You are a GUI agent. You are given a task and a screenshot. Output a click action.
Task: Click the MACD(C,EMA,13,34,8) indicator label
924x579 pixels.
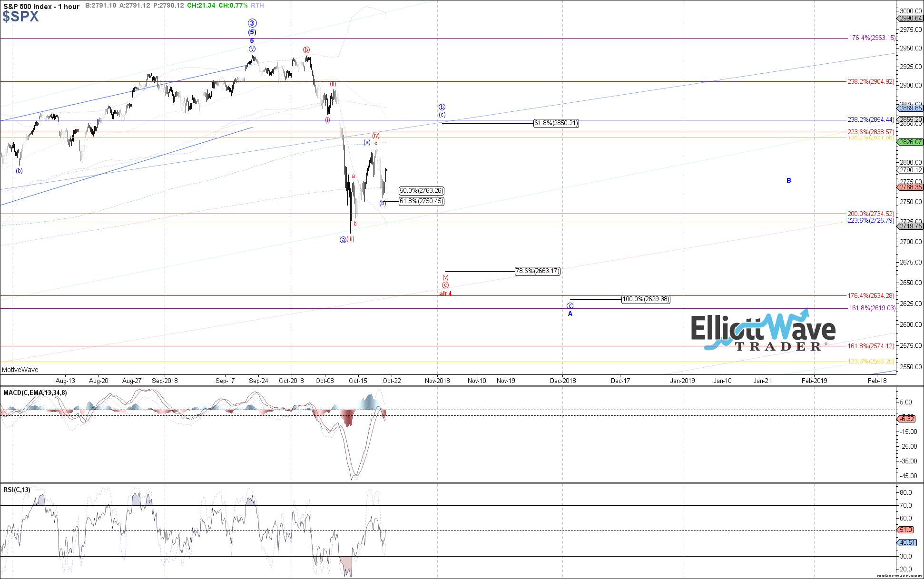(x=35, y=393)
